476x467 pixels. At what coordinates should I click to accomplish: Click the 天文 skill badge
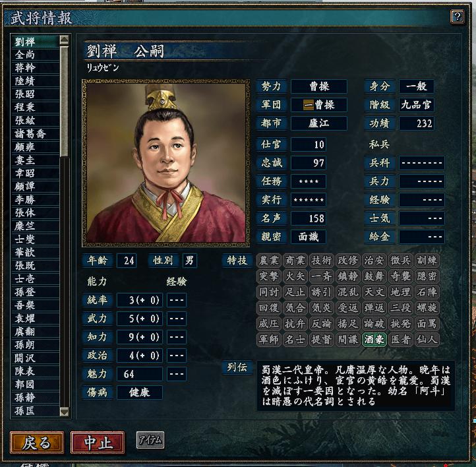click(374, 292)
